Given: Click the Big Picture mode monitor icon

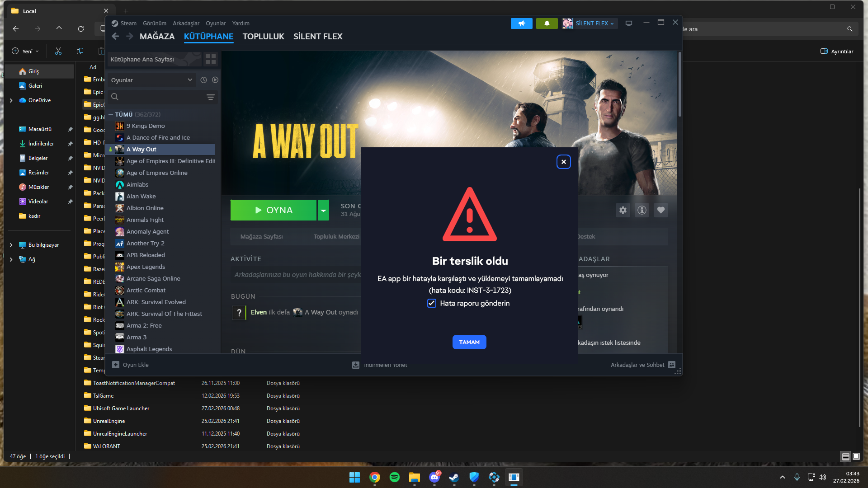Looking at the screenshot, I should (x=628, y=23).
